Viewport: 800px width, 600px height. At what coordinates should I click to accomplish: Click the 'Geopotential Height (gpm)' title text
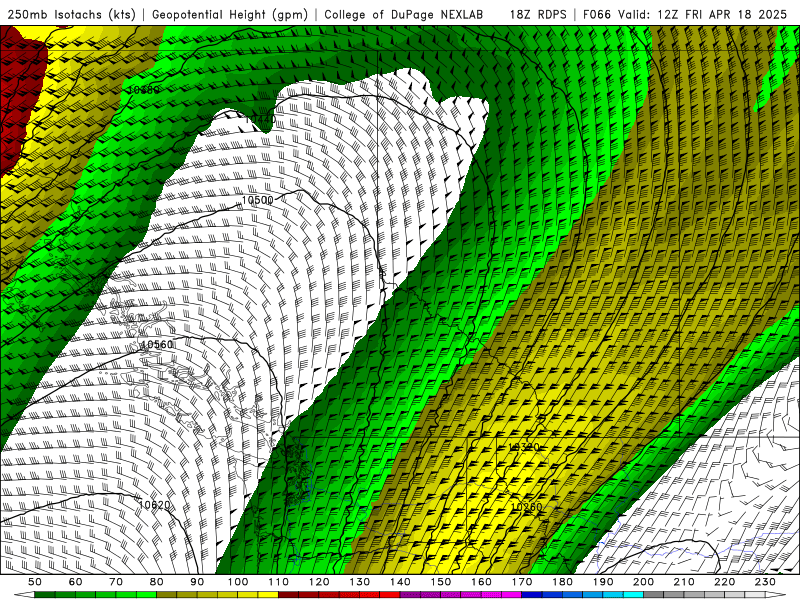[x=230, y=15]
